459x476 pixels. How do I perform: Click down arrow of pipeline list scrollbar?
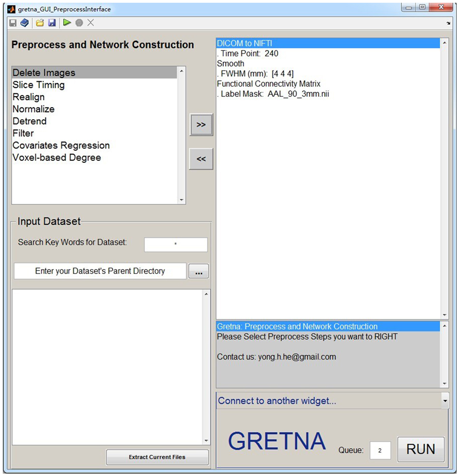click(x=445, y=315)
